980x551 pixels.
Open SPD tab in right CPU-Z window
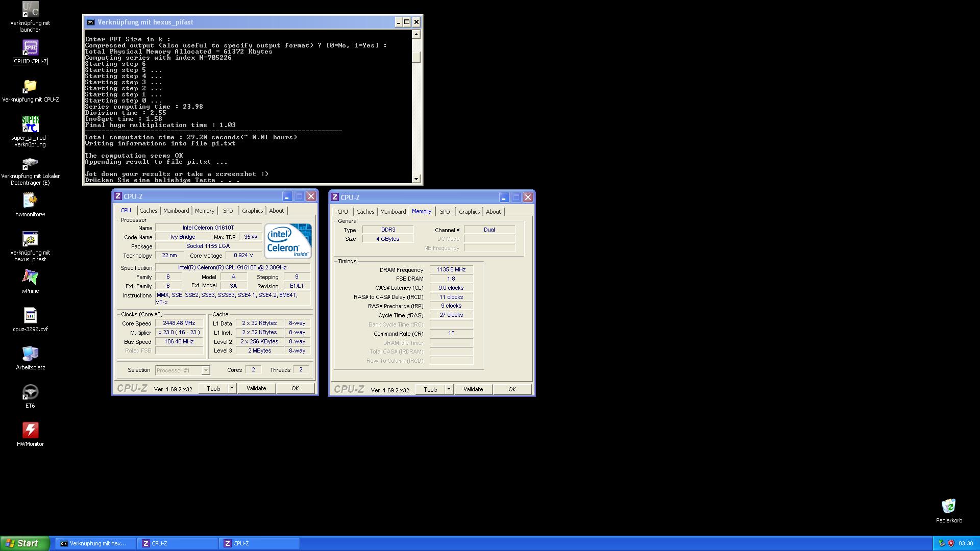tap(445, 212)
